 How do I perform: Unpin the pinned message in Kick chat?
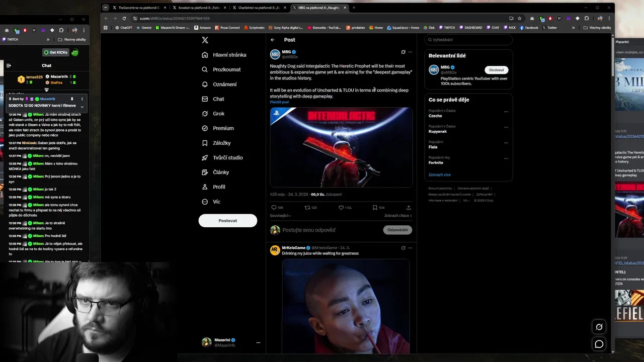tap(72, 99)
